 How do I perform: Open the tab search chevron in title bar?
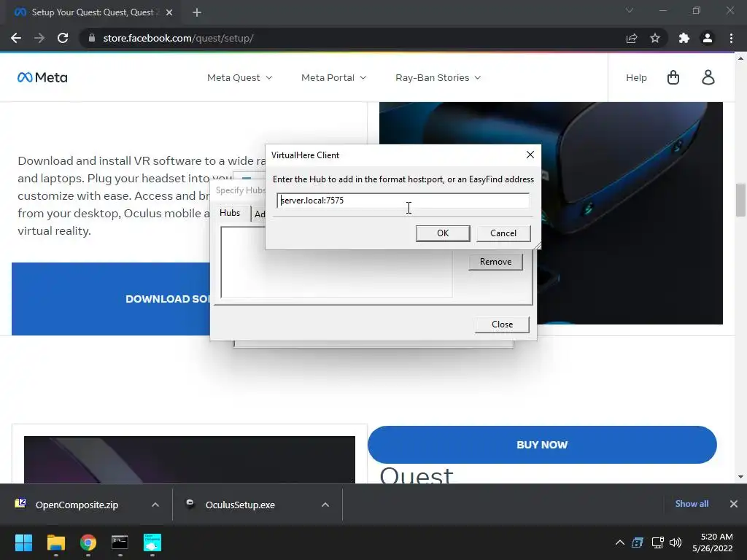(630, 10)
